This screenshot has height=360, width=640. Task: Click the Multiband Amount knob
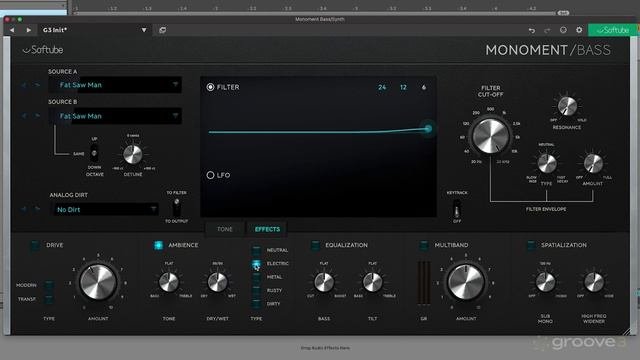click(466, 282)
